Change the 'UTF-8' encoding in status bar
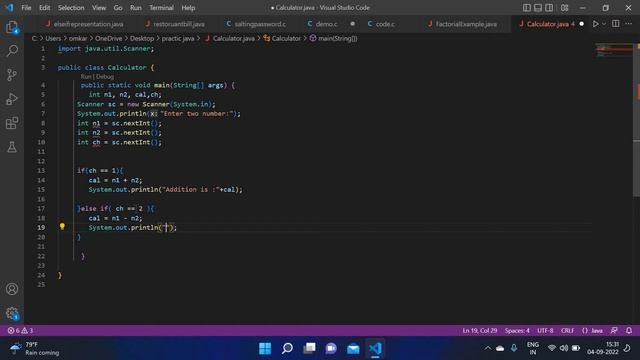Screen dimensions: 640x360 (545, 331)
